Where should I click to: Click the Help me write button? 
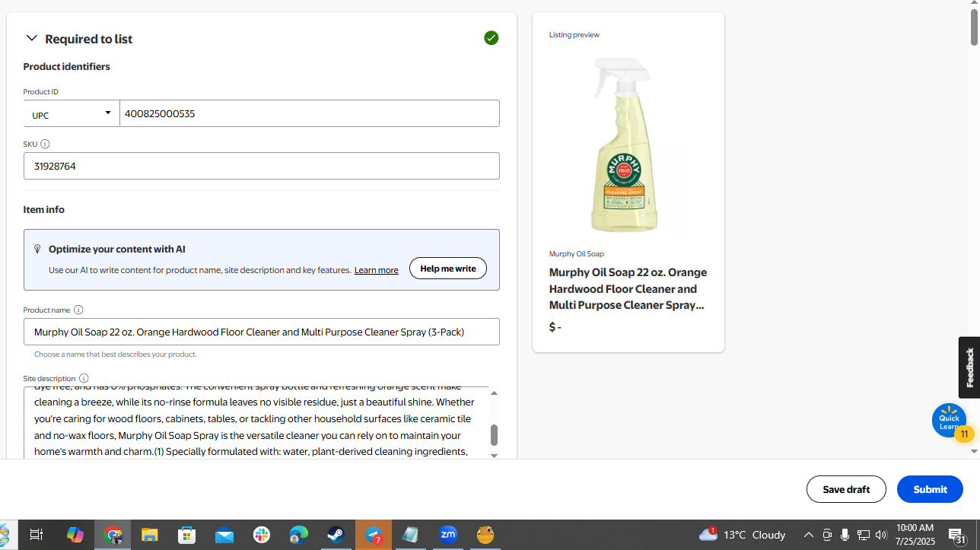[448, 269]
